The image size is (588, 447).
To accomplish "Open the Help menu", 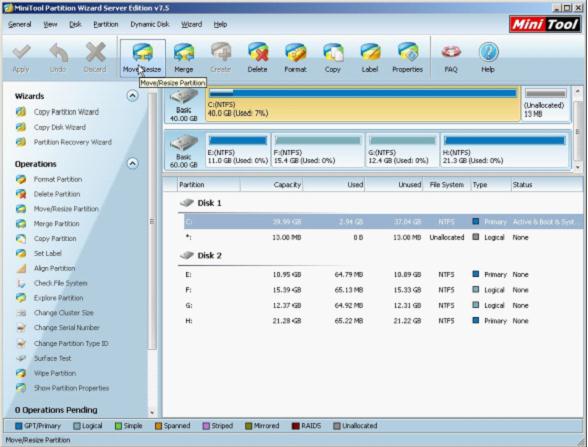I will point(220,24).
